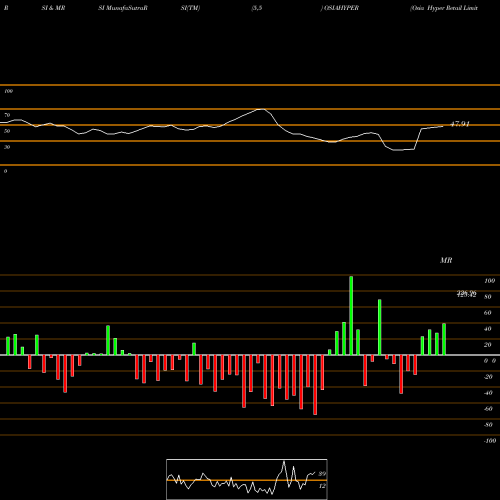Image resolution: width=500 pixels, height=500 pixels.
Task: Click the MR axis label -60
Action: point(488,409)
